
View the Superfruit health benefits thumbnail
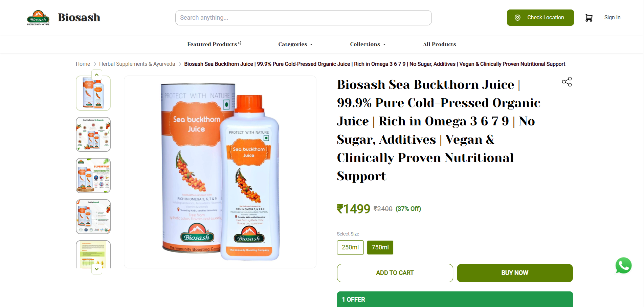(93, 176)
